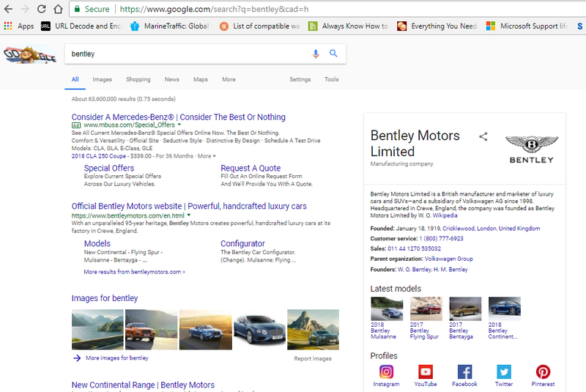Open the Official Bentley Motors website result
The height and width of the screenshot is (392, 586).
click(189, 206)
